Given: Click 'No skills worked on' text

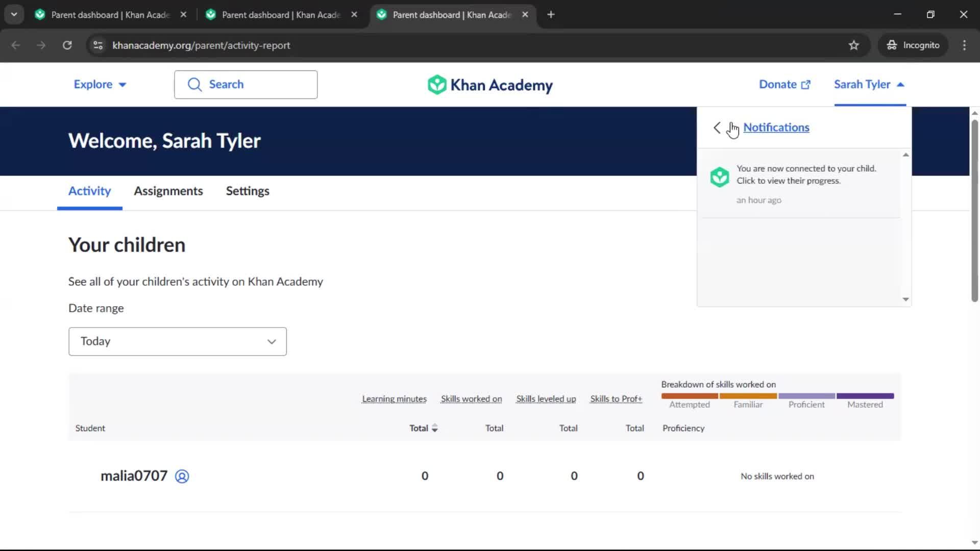Looking at the screenshot, I should [777, 477].
